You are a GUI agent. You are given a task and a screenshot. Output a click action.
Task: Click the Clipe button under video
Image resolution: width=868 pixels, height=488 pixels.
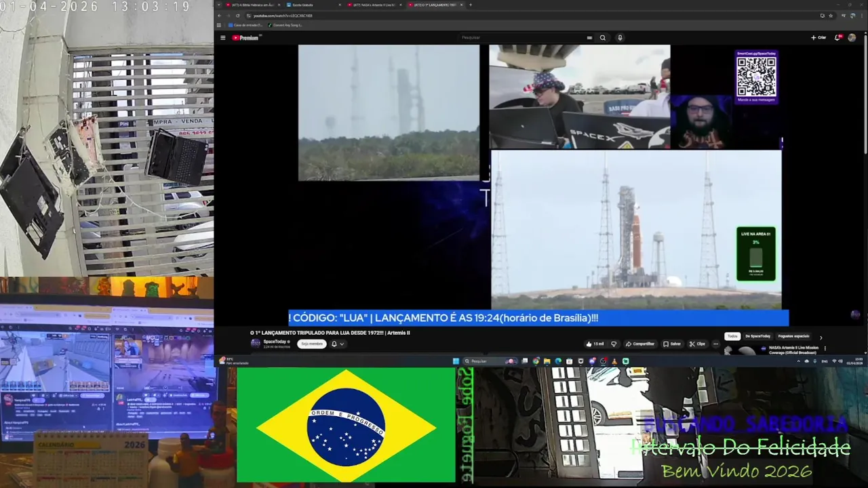tap(696, 344)
